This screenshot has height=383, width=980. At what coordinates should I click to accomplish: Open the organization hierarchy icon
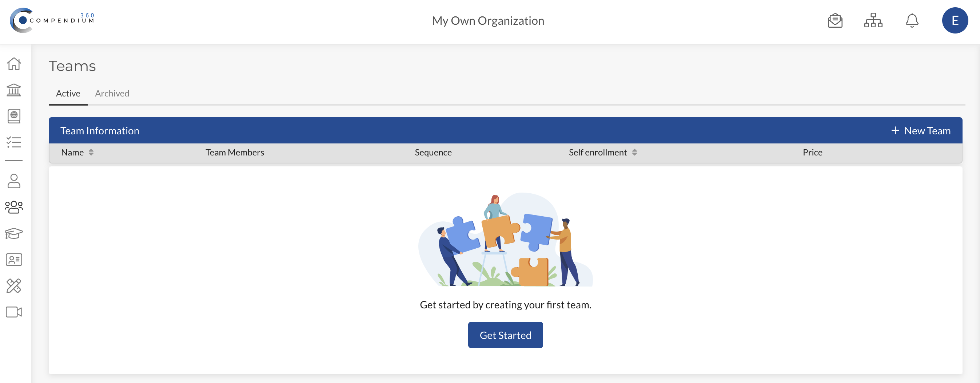tap(873, 20)
